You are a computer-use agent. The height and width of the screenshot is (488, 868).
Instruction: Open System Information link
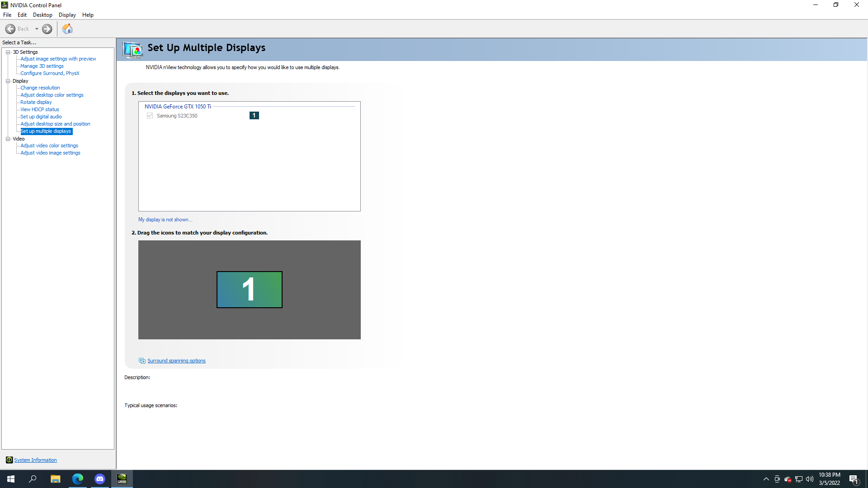click(35, 460)
